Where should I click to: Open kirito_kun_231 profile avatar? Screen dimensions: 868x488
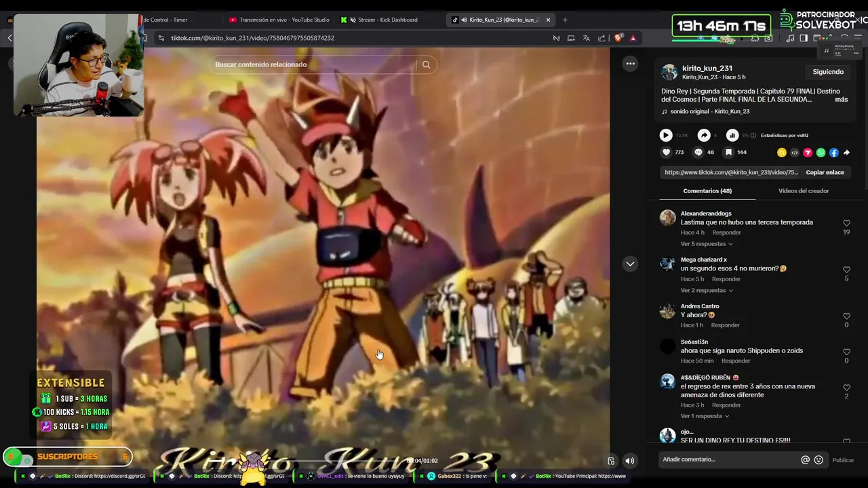tap(669, 73)
